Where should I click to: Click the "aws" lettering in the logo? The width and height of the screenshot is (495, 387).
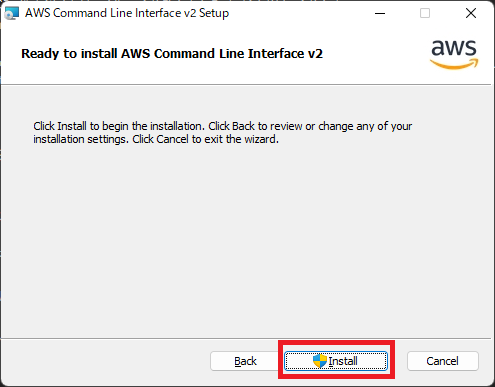454,48
